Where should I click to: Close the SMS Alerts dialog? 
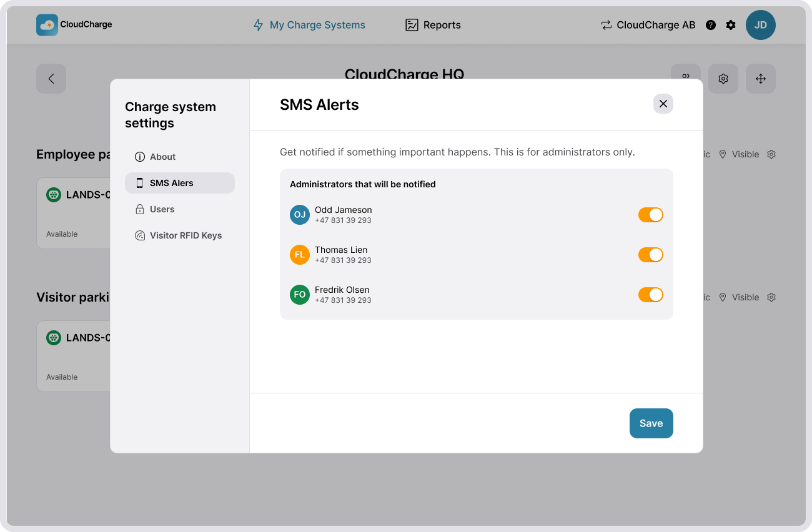point(663,104)
